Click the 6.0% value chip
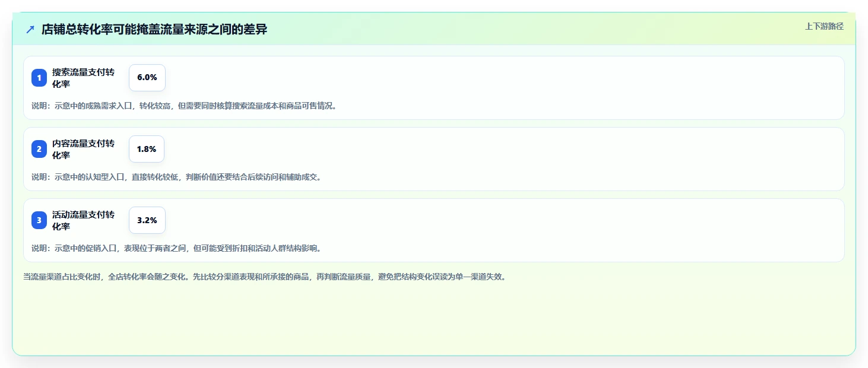 pyautogui.click(x=147, y=78)
